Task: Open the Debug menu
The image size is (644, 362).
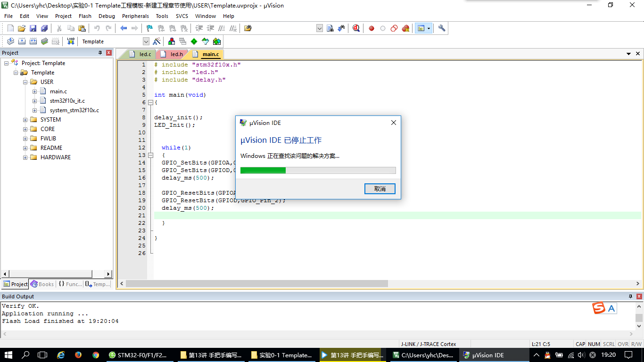Action: 107,16
